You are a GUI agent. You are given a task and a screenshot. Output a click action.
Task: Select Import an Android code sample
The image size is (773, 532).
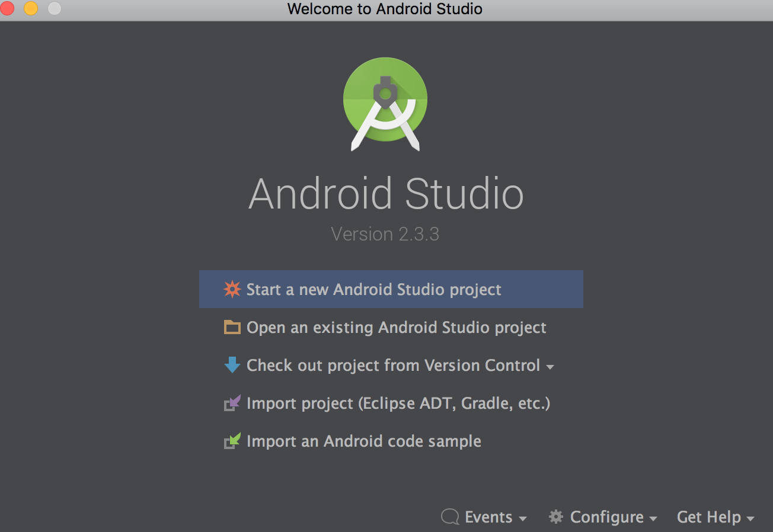pos(391,441)
